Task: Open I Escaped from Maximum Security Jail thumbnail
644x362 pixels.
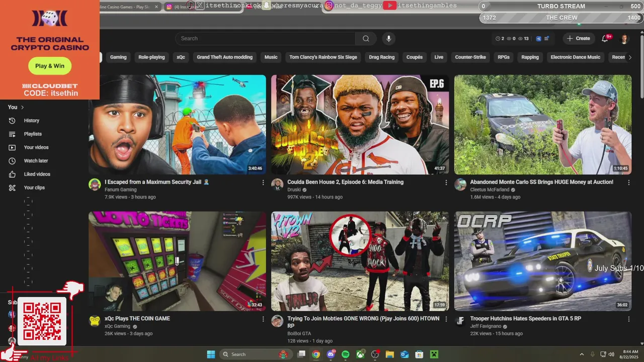Action: (177, 125)
